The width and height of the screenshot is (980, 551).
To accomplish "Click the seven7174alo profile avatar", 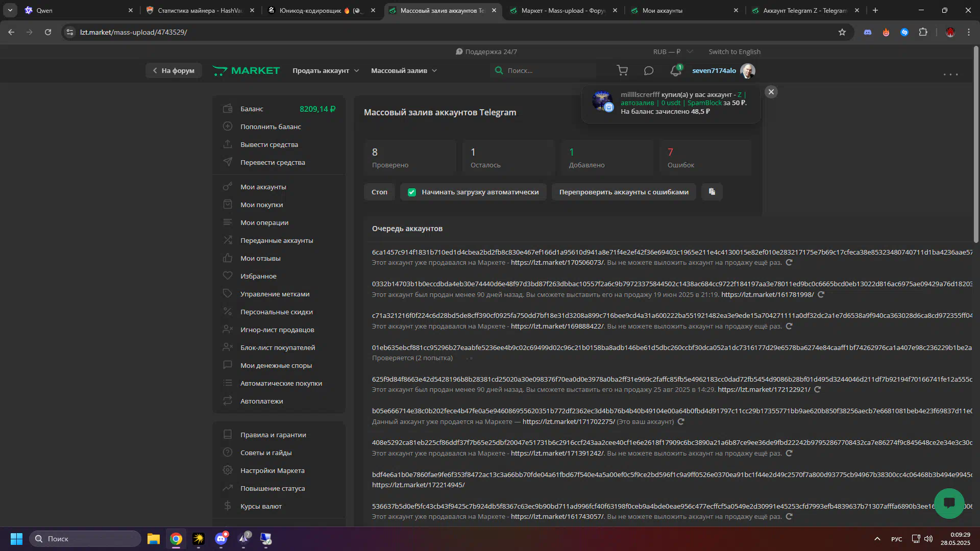I will click(x=748, y=71).
